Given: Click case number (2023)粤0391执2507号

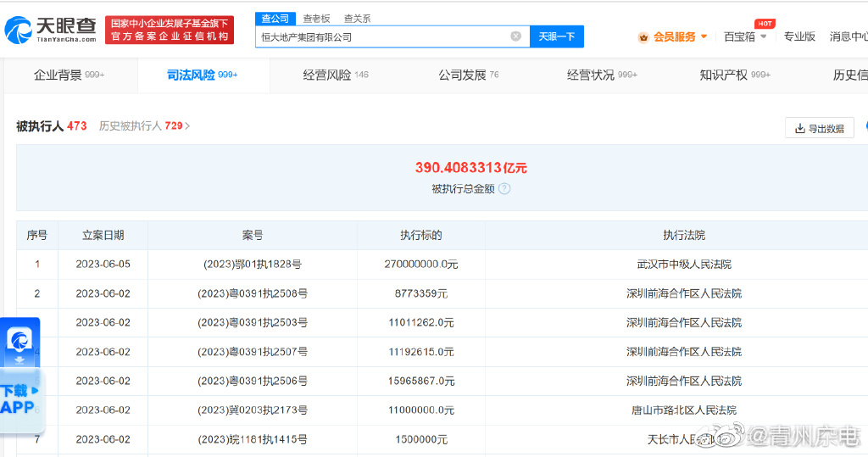Looking at the screenshot, I should tap(253, 353).
